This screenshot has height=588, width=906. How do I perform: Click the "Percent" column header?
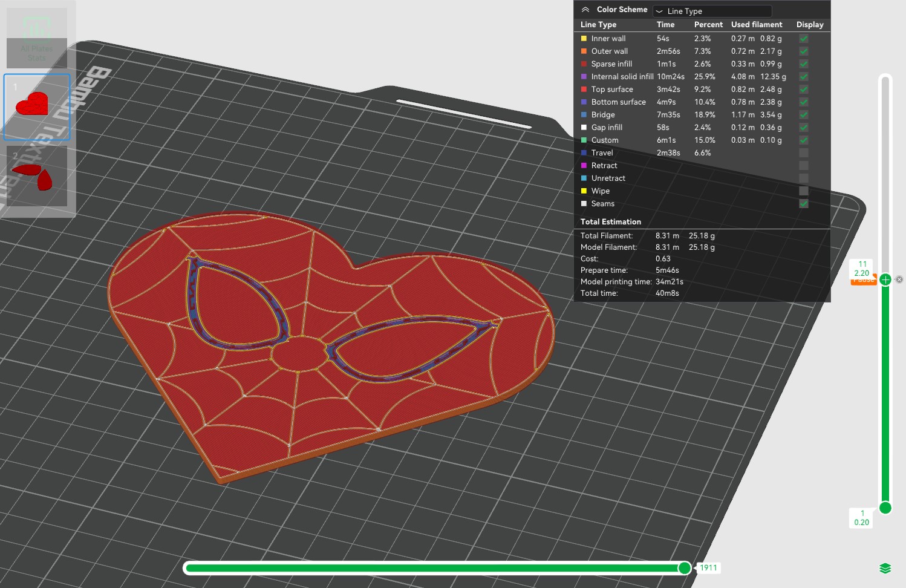708,25
